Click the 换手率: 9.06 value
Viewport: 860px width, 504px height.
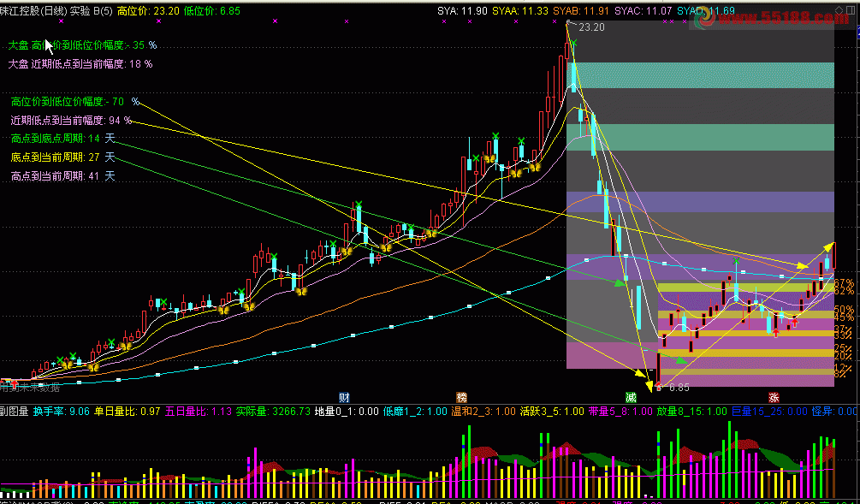click(x=62, y=412)
